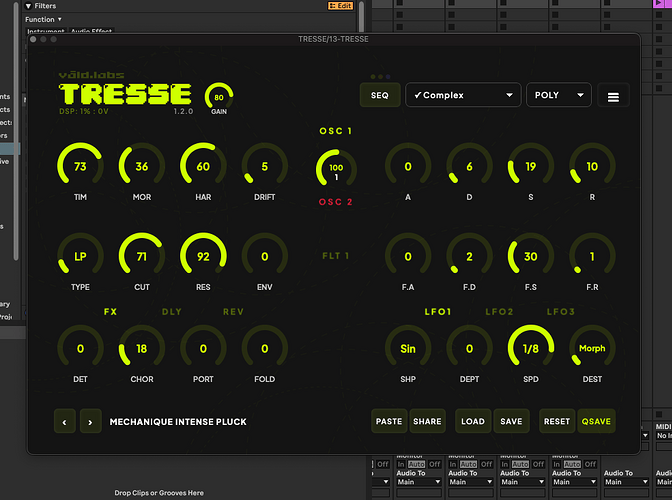
Task: Click the LOAD preset button
Action: tap(473, 421)
